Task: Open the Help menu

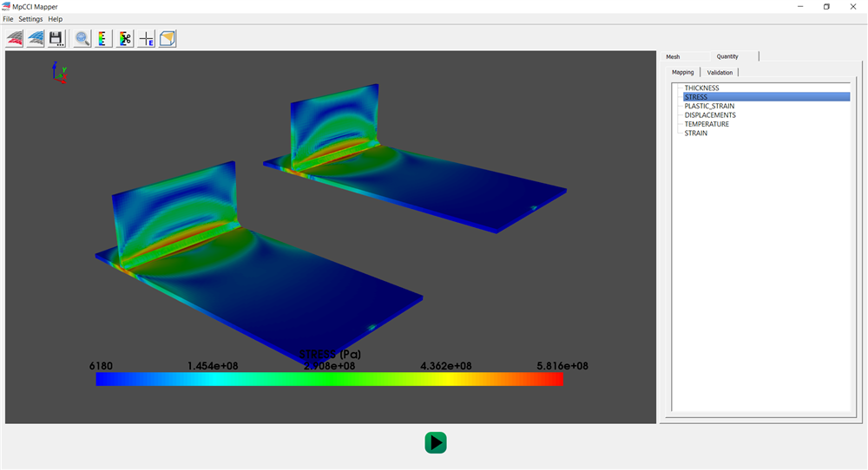Action: [55, 19]
